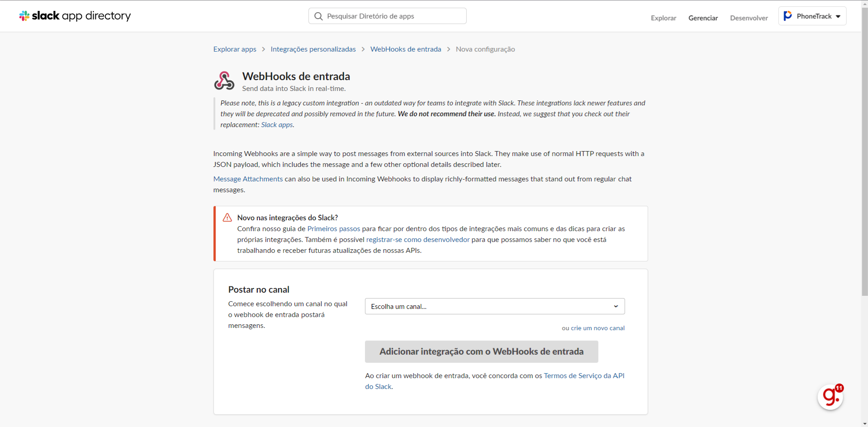Click the PhoneTrack workspace logo icon
Image resolution: width=868 pixels, height=427 pixels.
(787, 16)
